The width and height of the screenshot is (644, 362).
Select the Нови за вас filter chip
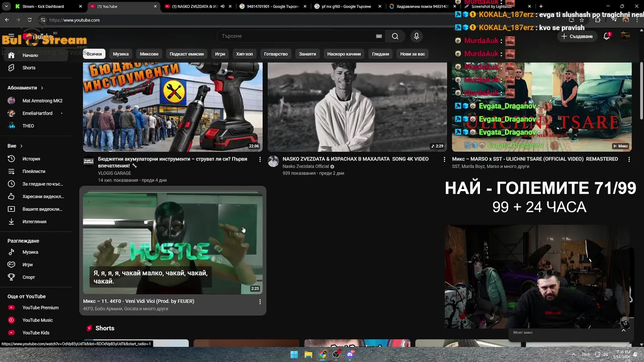coord(413,54)
